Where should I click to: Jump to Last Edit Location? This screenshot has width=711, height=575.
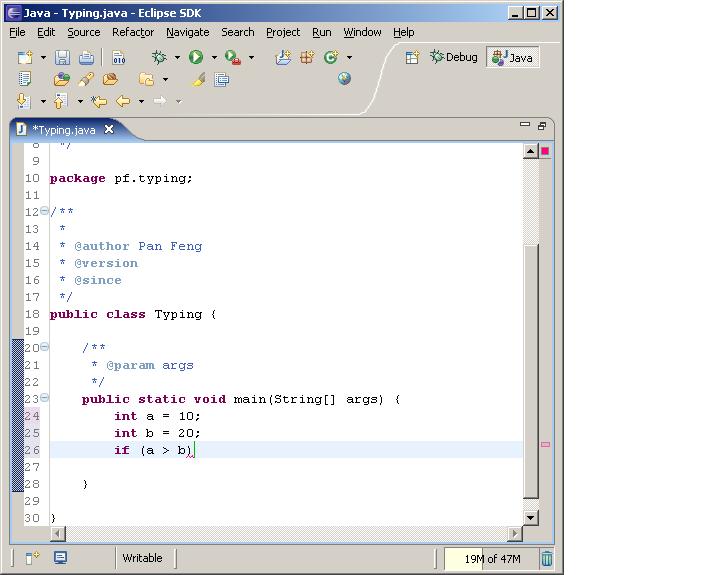coord(99,101)
